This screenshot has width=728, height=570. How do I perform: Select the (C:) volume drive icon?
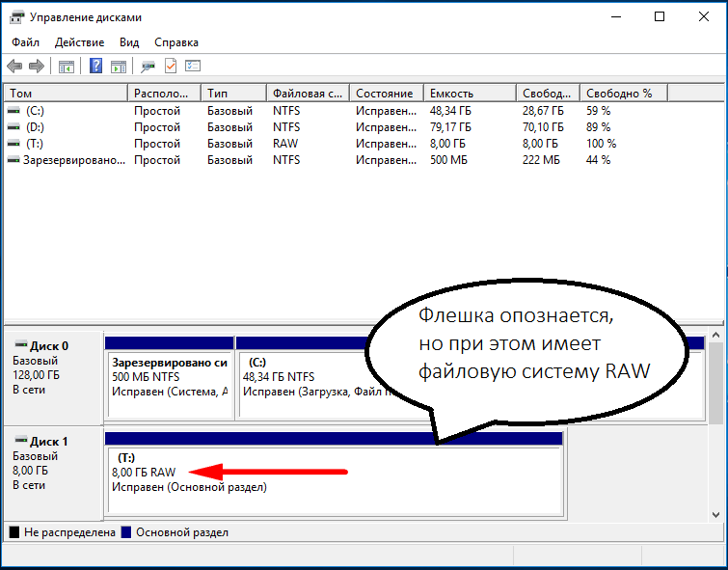13,111
